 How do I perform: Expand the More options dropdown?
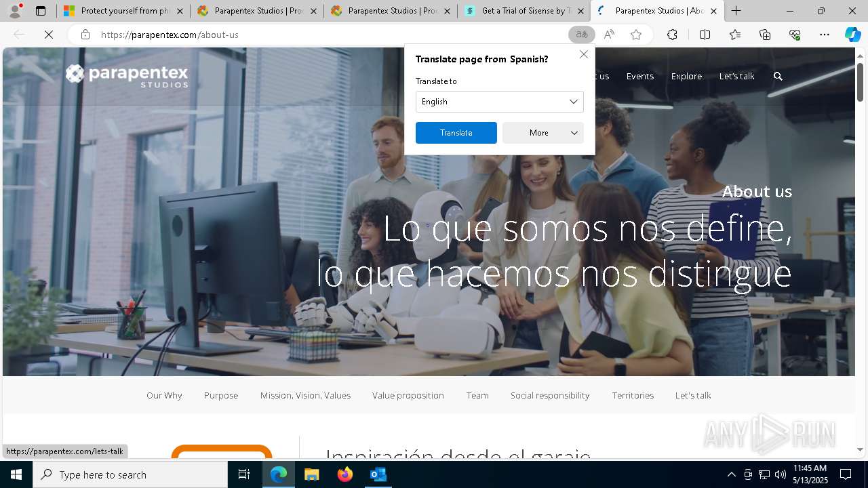coord(542,133)
